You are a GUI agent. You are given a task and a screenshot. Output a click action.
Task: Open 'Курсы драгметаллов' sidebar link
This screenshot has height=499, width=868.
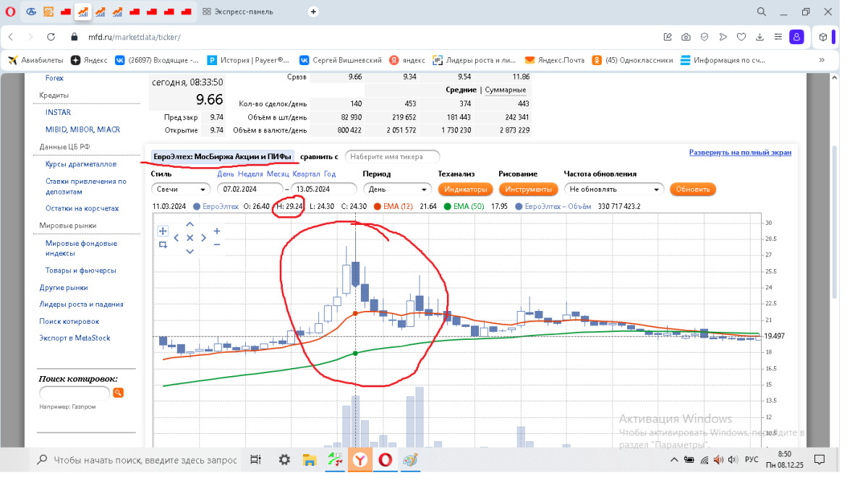pyautogui.click(x=80, y=164)
